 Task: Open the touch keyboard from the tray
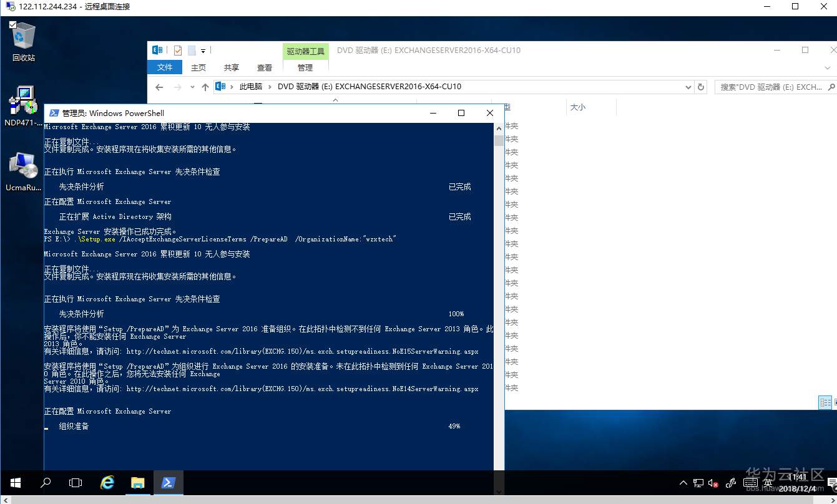[x=750, y=483]
